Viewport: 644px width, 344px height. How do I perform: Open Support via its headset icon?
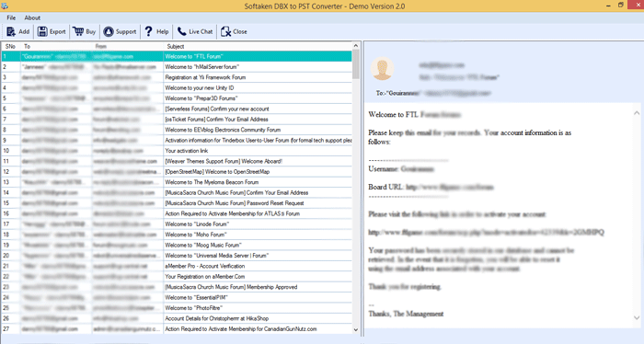[x=109, y=31]
